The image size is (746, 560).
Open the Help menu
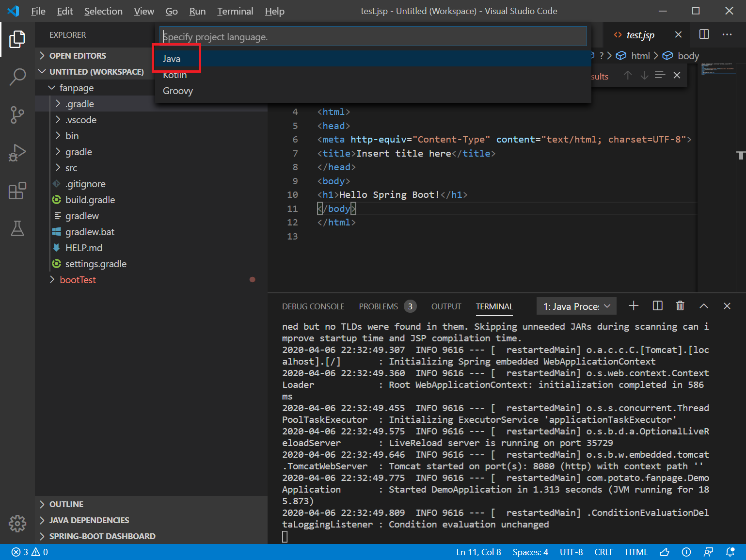pyautogui.click(x=275, y=11)
